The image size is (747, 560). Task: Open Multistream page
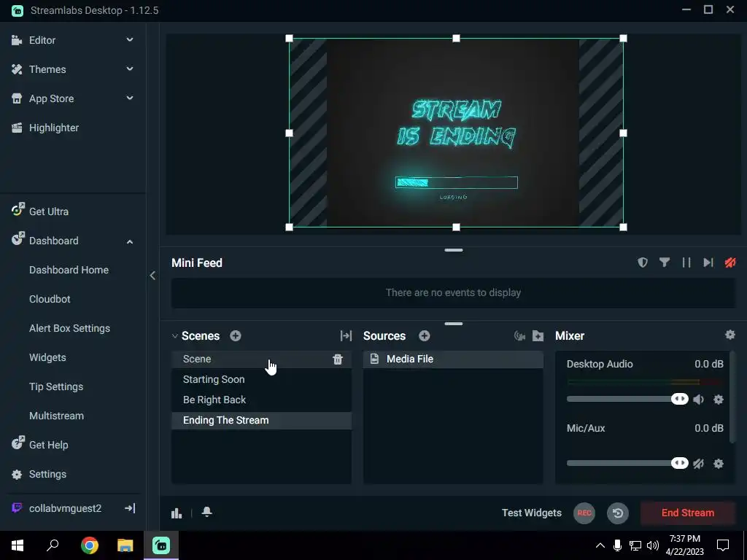coord(56,416)
